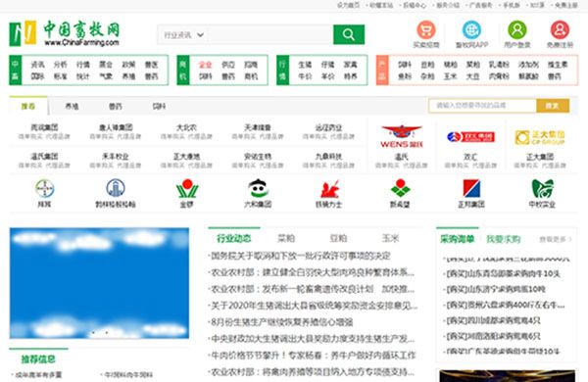Screen dimensions: 588x382
Task: Open the 展会 navigation link
Action: [x=106, y=65]
